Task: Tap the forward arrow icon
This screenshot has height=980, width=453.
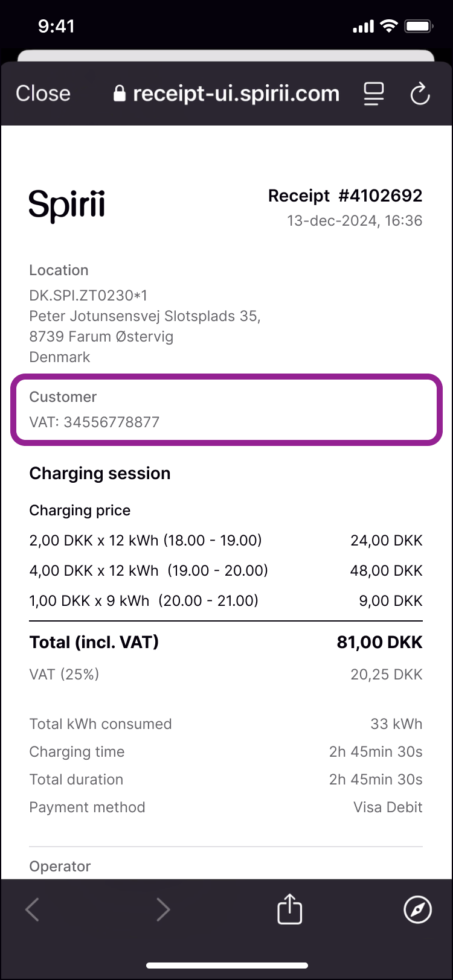Action: point(163,909)
